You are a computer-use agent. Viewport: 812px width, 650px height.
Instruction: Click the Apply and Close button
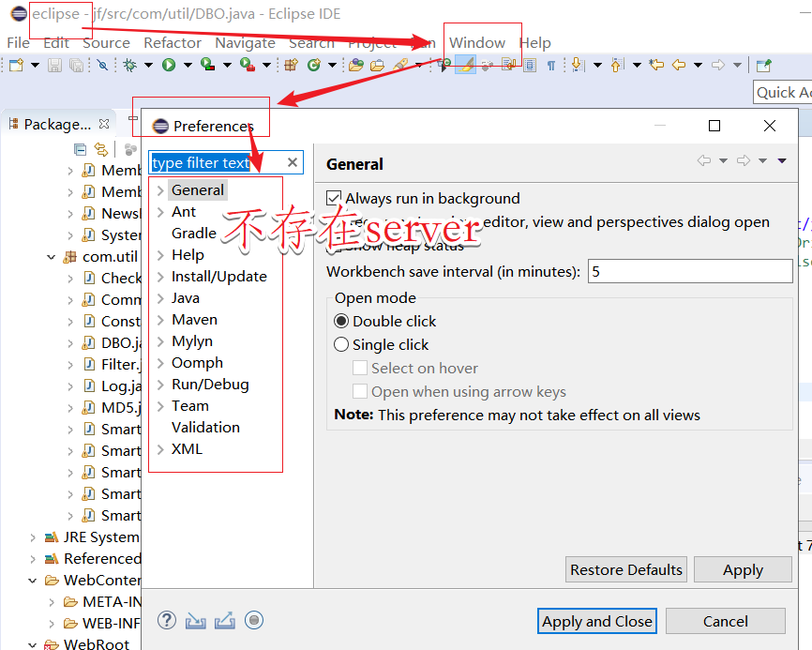pos(597,621)
